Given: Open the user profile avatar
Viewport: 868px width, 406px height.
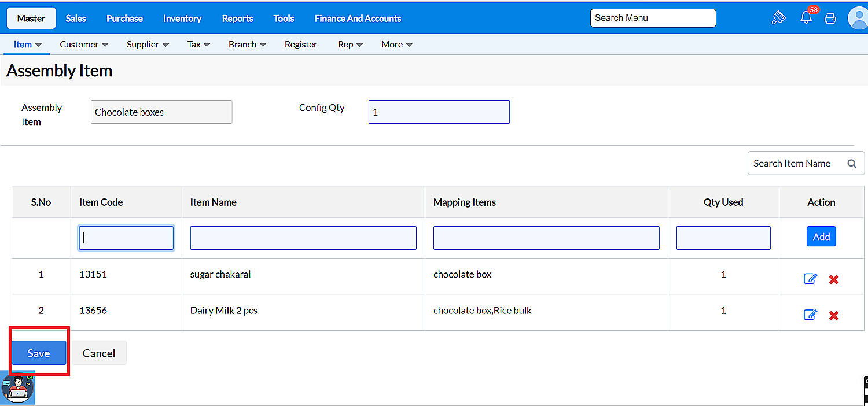Looking at the screenshot, I should (x=857, y=18).
